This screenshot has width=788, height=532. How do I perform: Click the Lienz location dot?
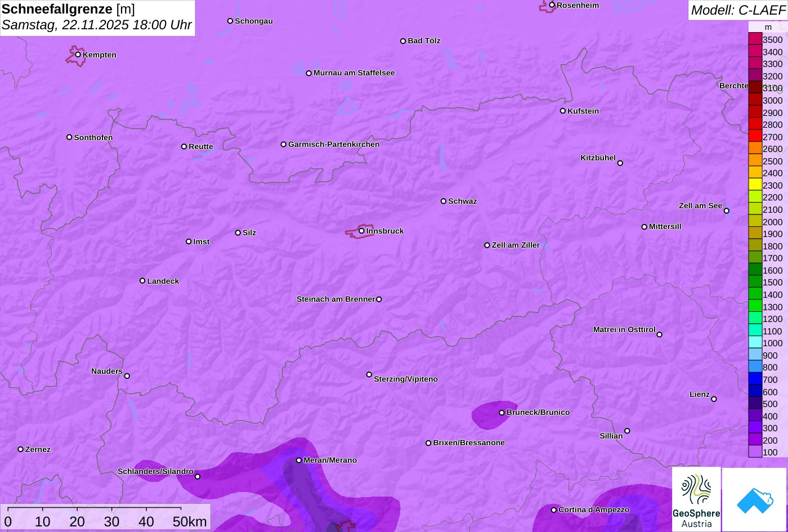click(x=714, y=399)
